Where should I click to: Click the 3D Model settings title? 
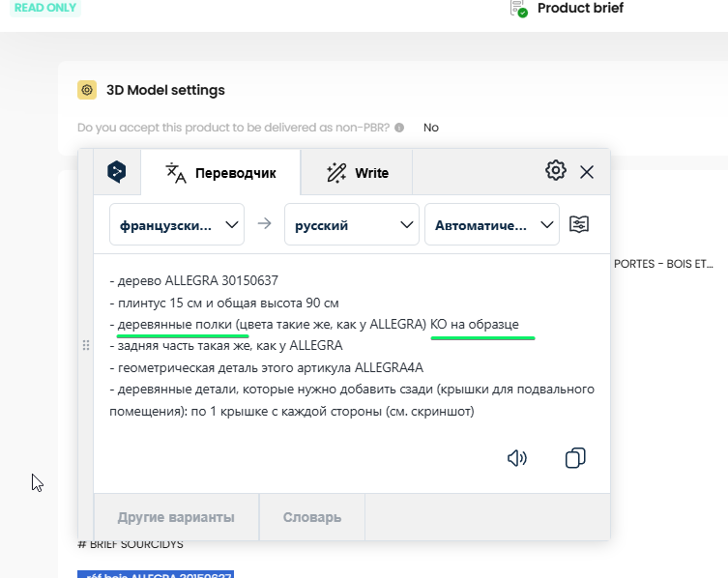[x=165, y=90]
